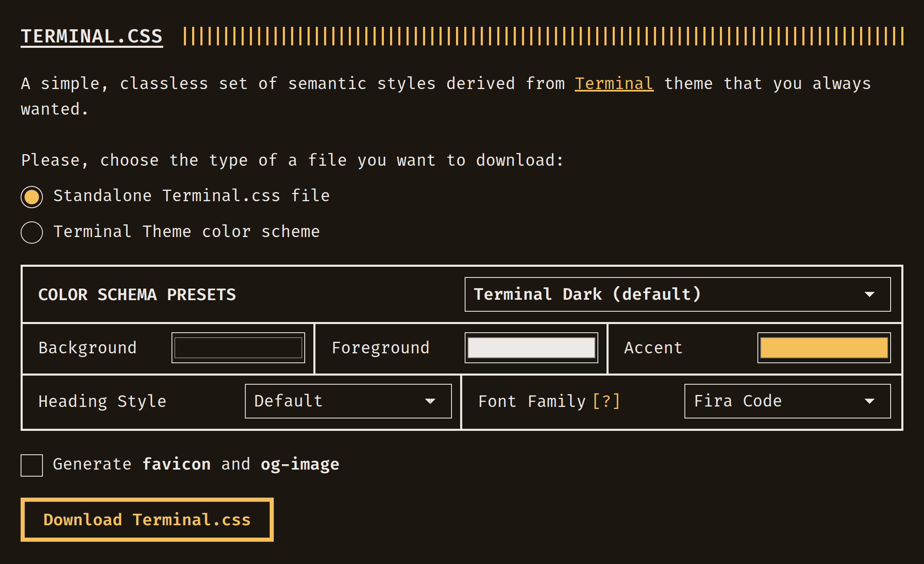Click the "Download Terminal.css" button
Viewport: 924px width, 564px height.
point(147,519)
